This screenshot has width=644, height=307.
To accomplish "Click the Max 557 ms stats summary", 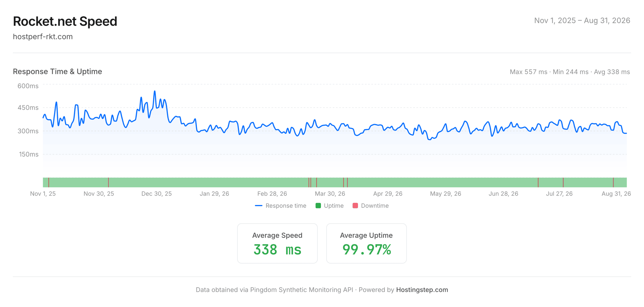I will coord(570,72).
